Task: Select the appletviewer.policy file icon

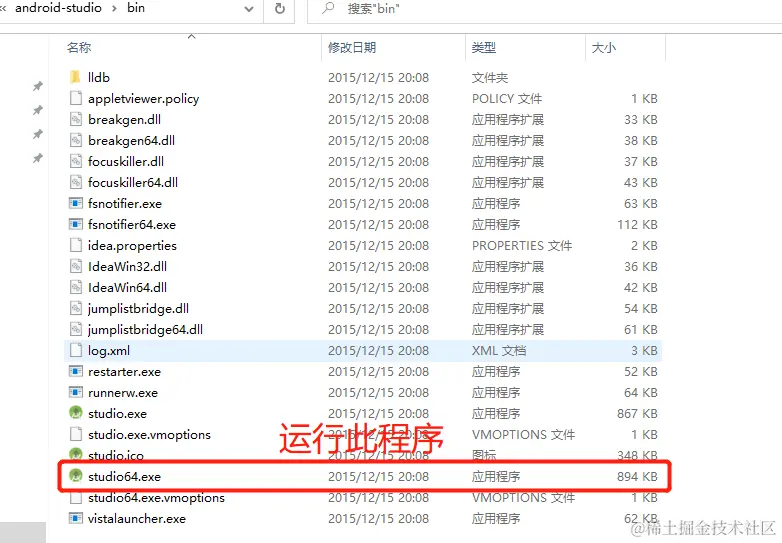Action: [75, 98]
